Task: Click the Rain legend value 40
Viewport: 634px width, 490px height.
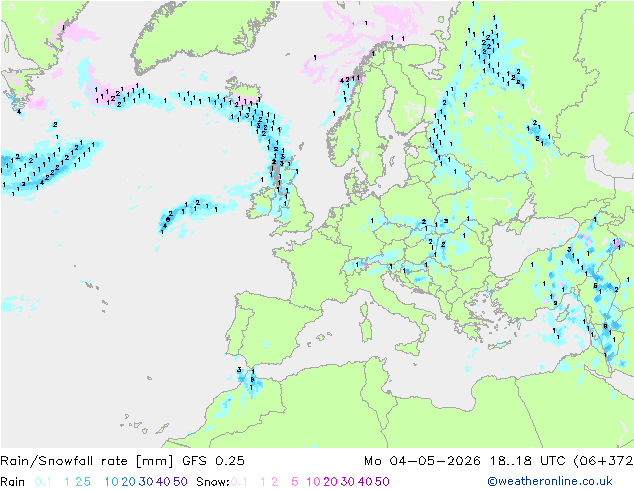Action: click(163, 482)
